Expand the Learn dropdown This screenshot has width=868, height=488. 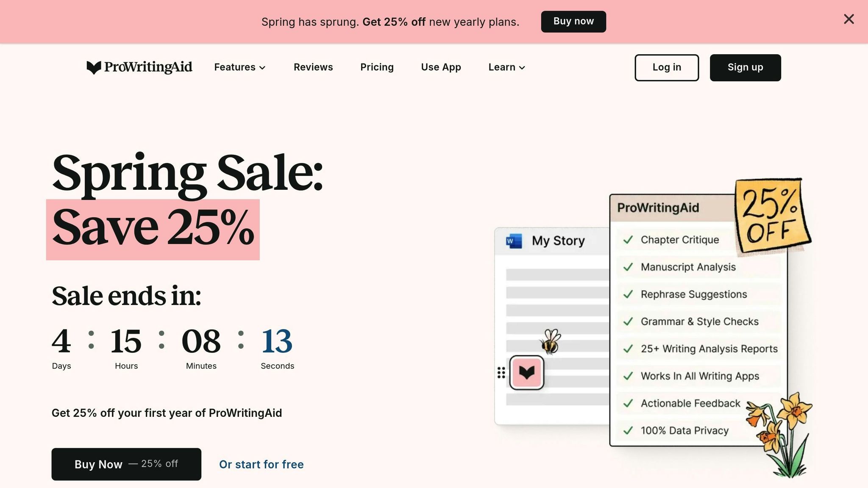506,67
